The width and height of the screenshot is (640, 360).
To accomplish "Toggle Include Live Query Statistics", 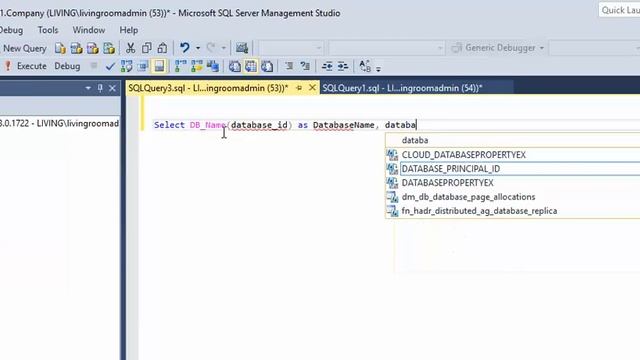I will 196,66.
